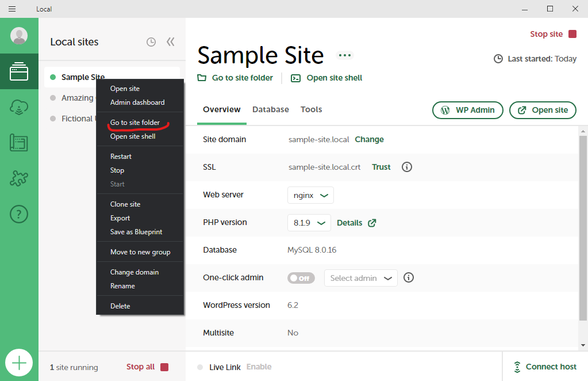Click the folder icon beside Go to site folder
The image size is (588, 381).
coord(202,78)
